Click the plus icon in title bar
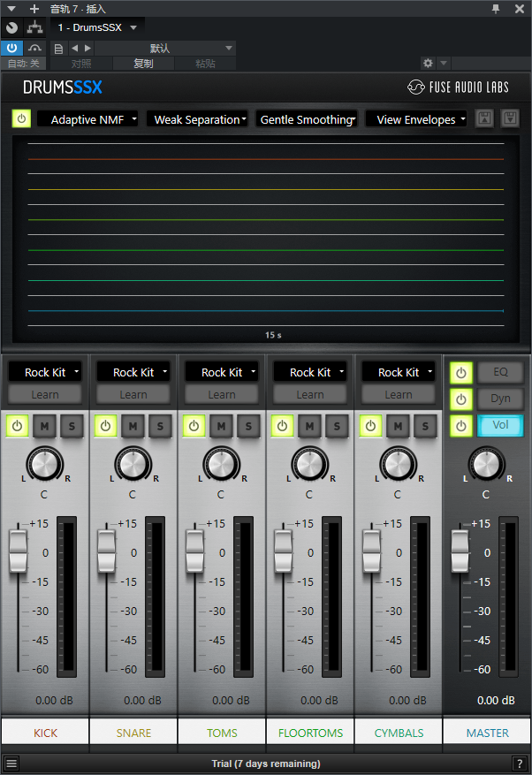The width and height of the screenshot is (532, 775). 34,9
